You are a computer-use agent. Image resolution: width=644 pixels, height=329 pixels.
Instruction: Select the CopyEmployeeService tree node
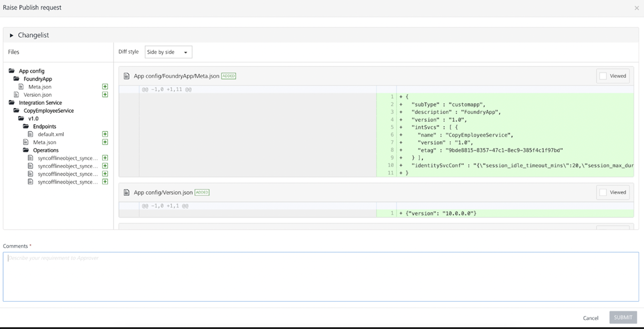pyautogui.click(x=48, y=110)
